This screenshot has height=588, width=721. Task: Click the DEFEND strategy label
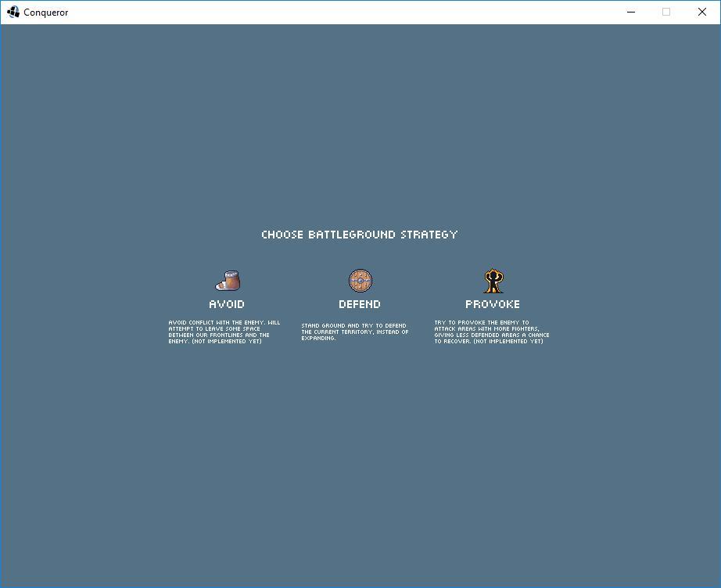[x=360, y=304]
